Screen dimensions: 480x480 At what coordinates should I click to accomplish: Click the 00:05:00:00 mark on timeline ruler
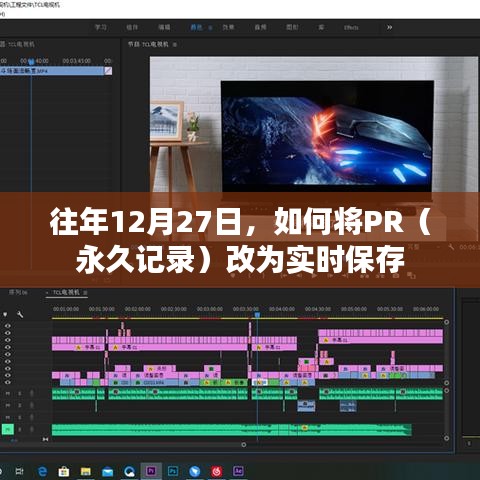pyautogui.click(x=354, y=309)
